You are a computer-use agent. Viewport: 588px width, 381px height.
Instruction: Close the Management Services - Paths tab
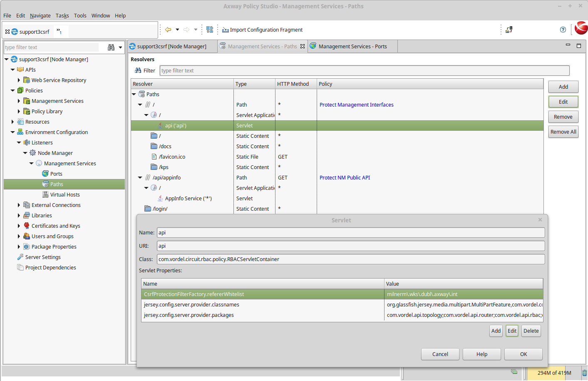point(303,47)
